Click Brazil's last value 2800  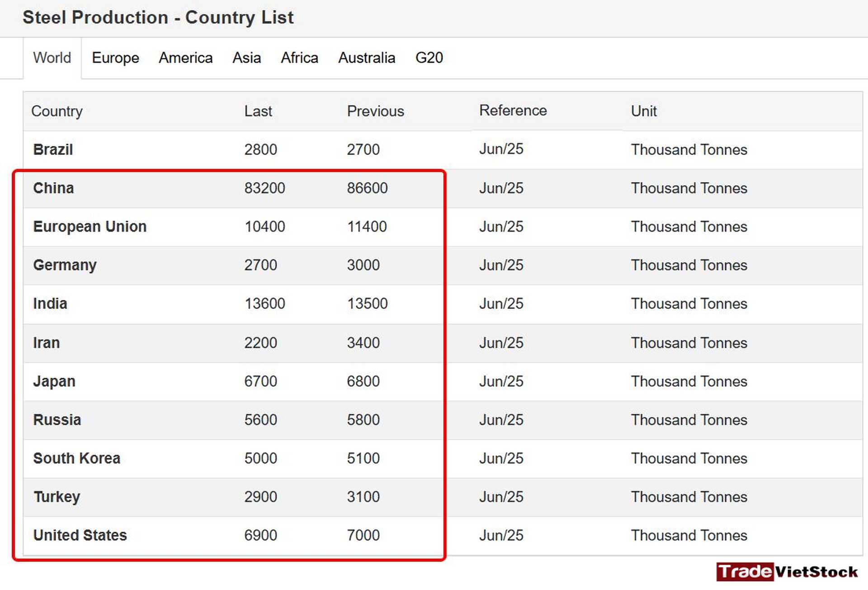pos(260,150)
